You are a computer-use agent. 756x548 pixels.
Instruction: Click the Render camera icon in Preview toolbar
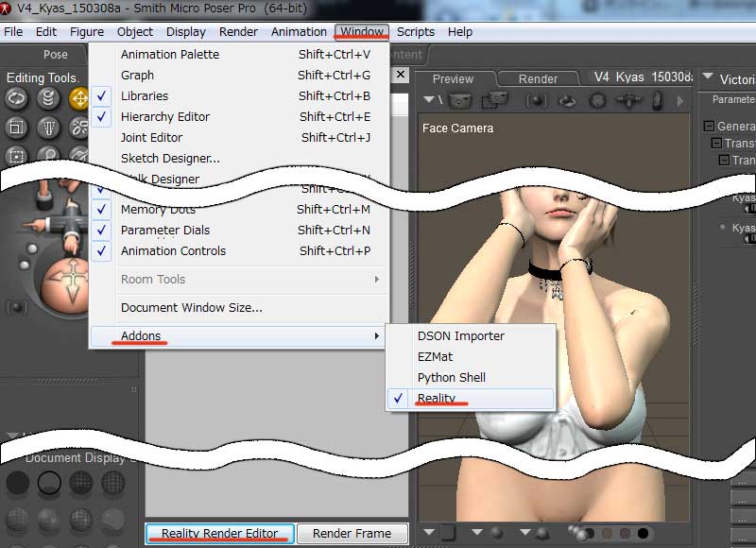pos(460,101)
